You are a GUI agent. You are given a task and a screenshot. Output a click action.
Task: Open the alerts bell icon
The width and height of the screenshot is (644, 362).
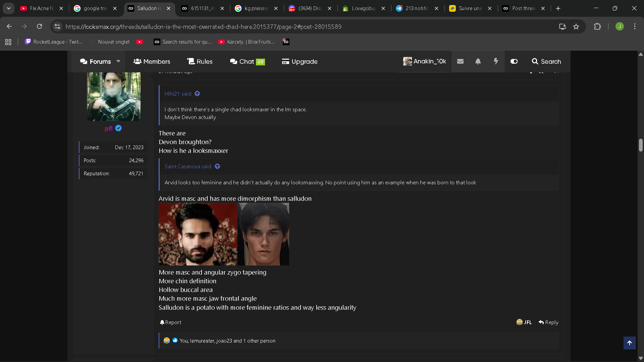coord(478,61)
